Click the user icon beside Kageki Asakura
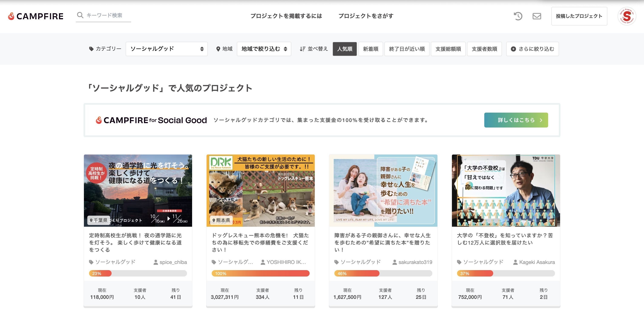Screen dimensions: 644x321 coord(515,262)
